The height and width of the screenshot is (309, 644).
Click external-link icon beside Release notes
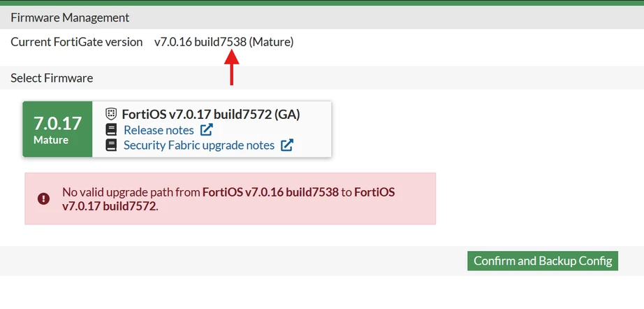[x=206, y=130]
